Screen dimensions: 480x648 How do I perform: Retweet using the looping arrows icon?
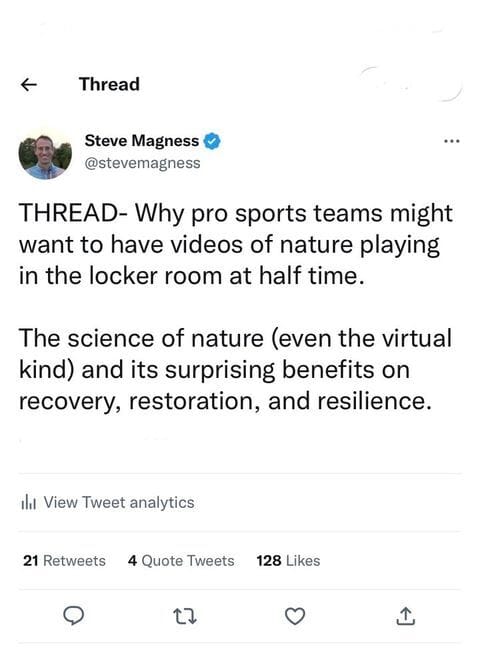[x=184, y=616]
